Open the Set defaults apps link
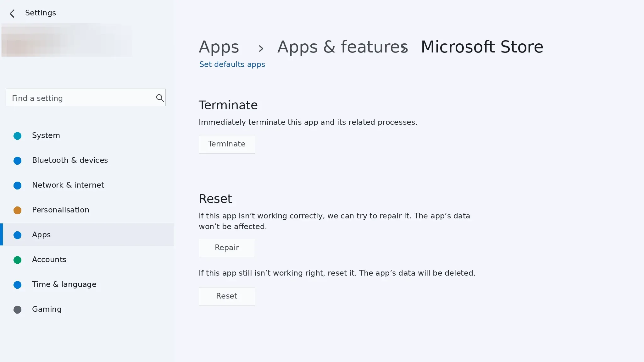 (x=232, y=64)
